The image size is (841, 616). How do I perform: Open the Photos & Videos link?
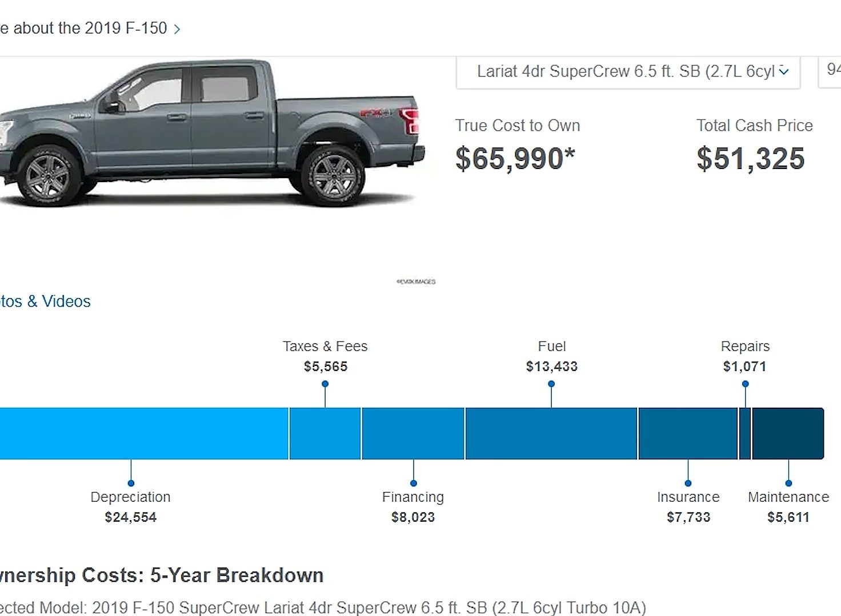click(x=45, y=301)
